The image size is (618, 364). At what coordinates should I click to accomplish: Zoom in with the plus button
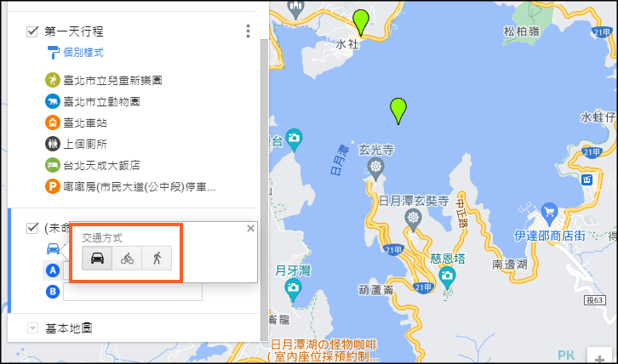click(x=599, y=357)
